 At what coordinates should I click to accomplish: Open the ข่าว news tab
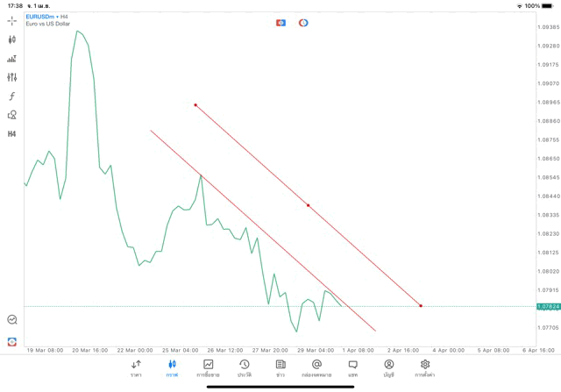point(280,367)
